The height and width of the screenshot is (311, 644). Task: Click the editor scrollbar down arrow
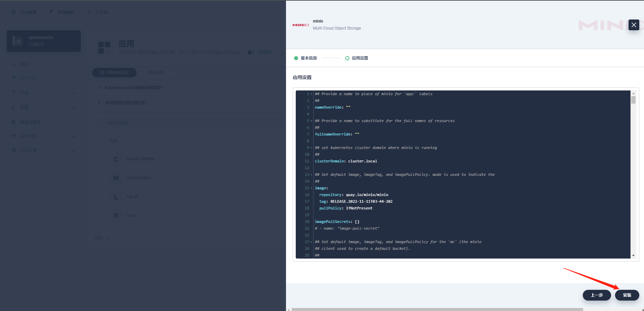click(633, 256)
